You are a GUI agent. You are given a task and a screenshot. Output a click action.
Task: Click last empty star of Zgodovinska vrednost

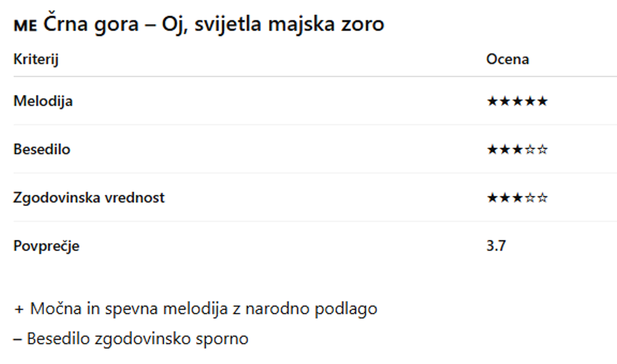(542, 198)
